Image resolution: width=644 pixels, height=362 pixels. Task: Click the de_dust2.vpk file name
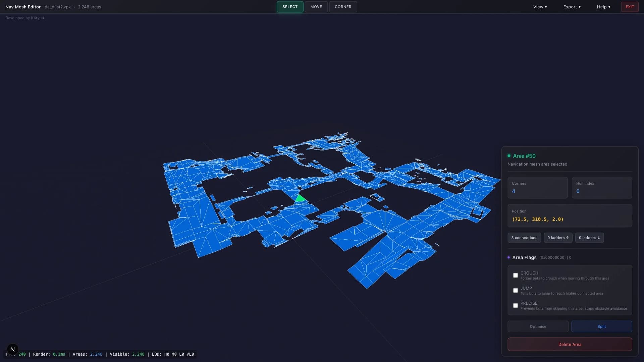[58, 7]
